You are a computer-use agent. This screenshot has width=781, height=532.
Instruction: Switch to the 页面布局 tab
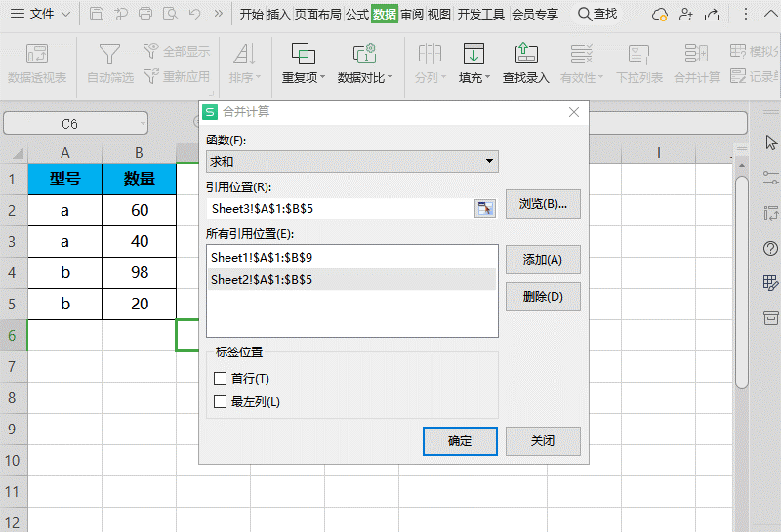(318, 14)
